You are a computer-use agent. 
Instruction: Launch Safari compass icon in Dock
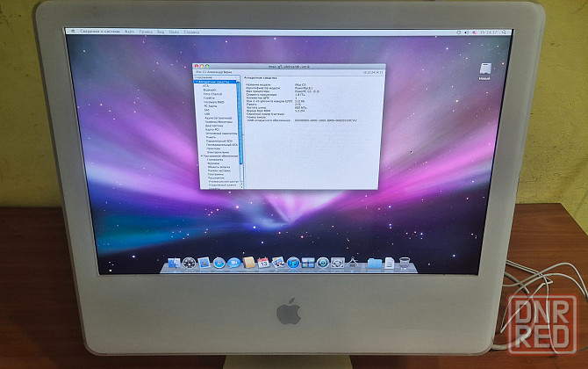(219, 263)
